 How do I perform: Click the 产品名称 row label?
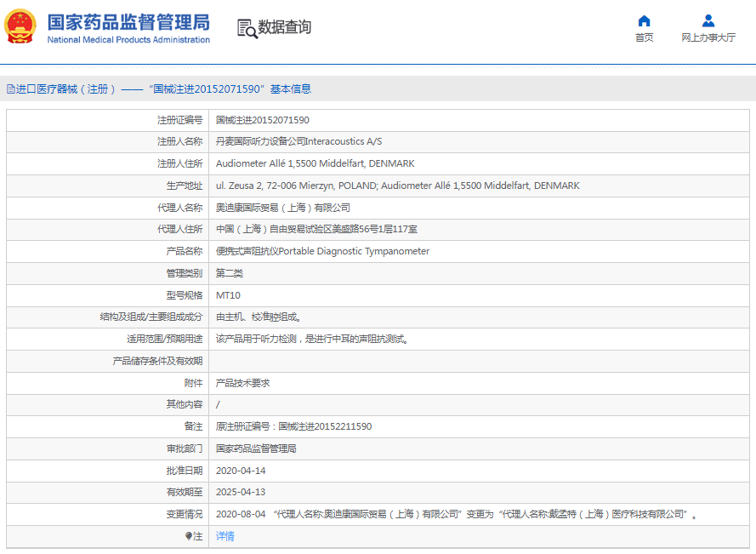185,251
